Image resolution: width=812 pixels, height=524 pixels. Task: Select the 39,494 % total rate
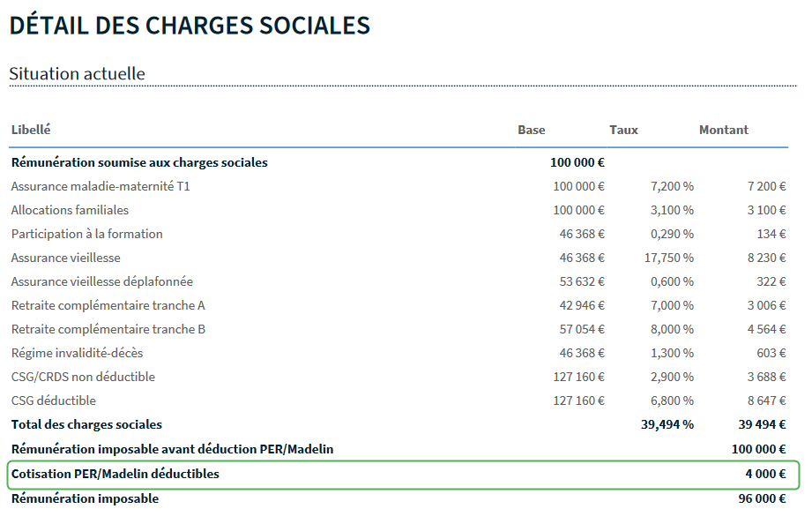pyautogui.click(x=667, y=424)
